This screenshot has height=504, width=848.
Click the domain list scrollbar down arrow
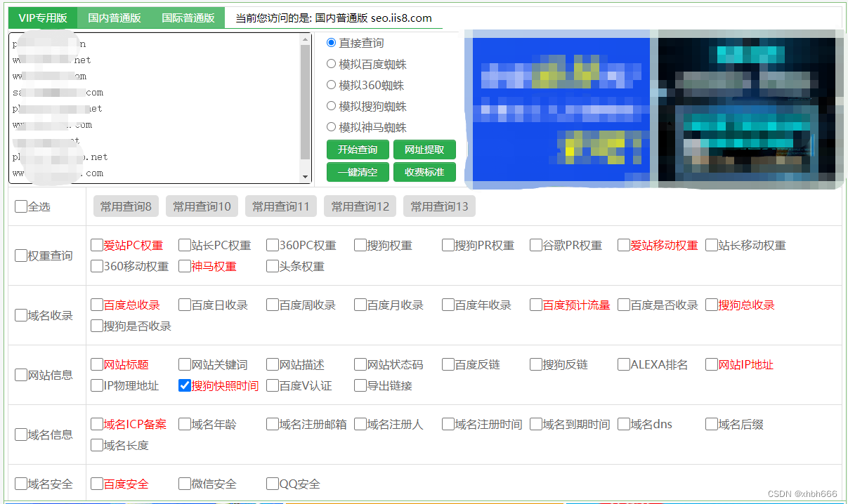305,178
